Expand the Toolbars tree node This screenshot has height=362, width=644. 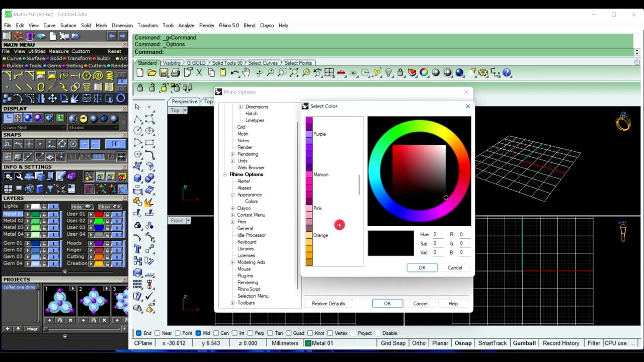[232, 303]
